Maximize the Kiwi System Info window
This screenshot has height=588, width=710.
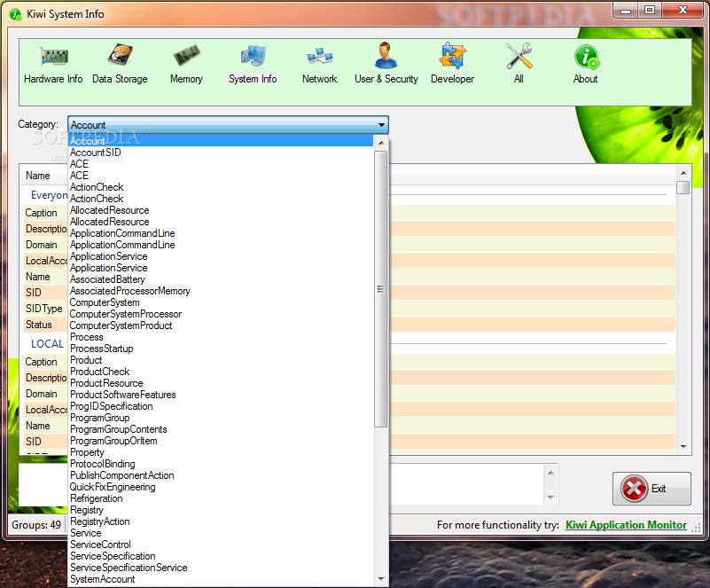click(650, 11)
